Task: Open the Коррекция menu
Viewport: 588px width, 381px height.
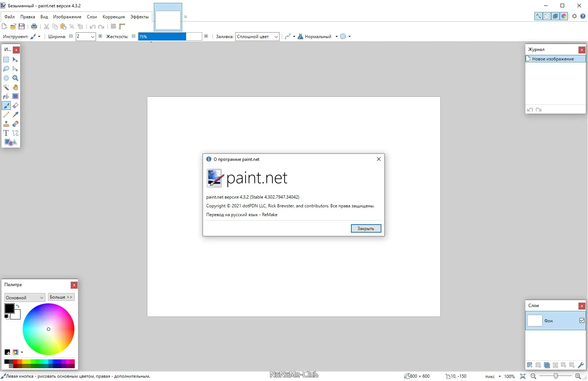Action: click(114, 17)
